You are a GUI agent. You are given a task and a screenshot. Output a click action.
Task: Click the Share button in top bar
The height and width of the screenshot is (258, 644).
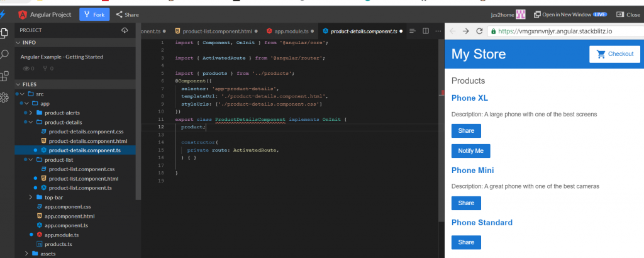(x=127, y=14)
